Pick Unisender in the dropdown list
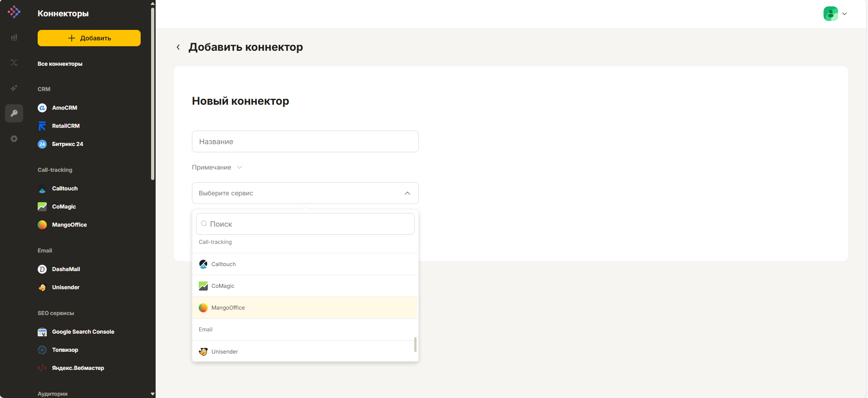This screenshot has height=398, width=868. [305, 351]
